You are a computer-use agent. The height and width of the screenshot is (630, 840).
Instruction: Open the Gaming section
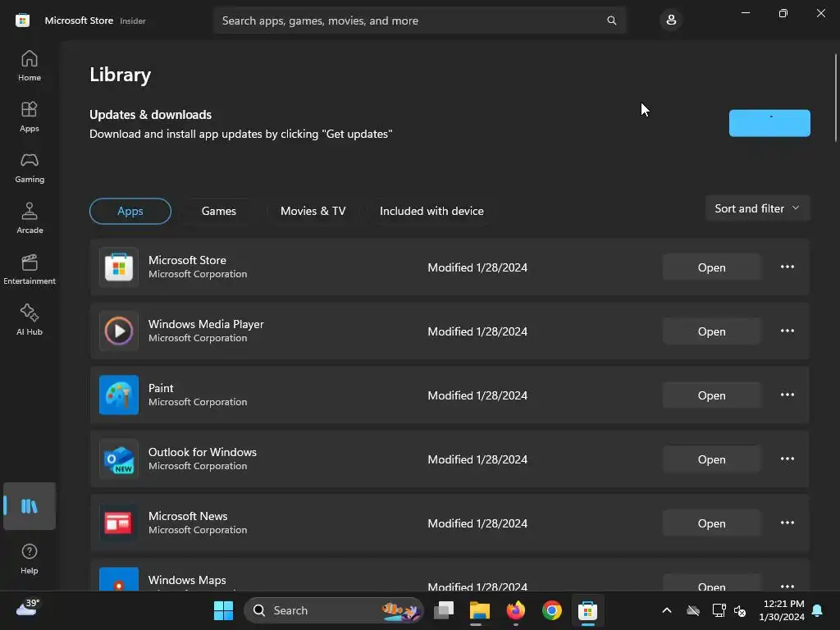tap(30, 167)
